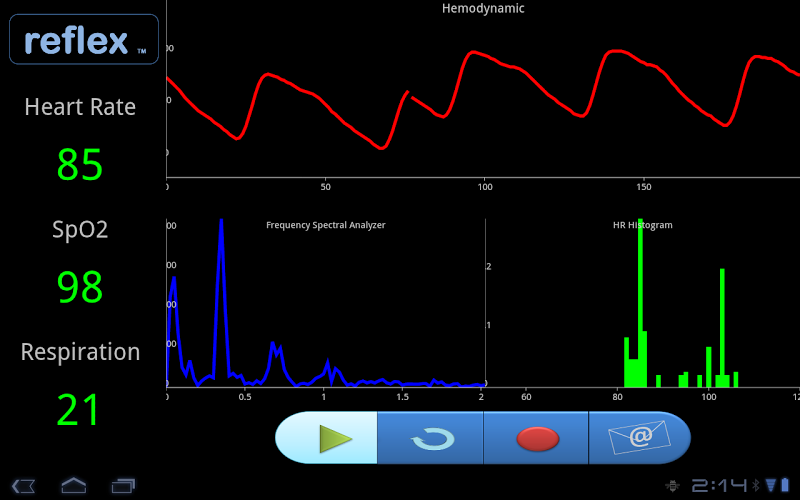Screen dimensions: 800x500
Task: Open the email envelope button
Action: (640, 438)
